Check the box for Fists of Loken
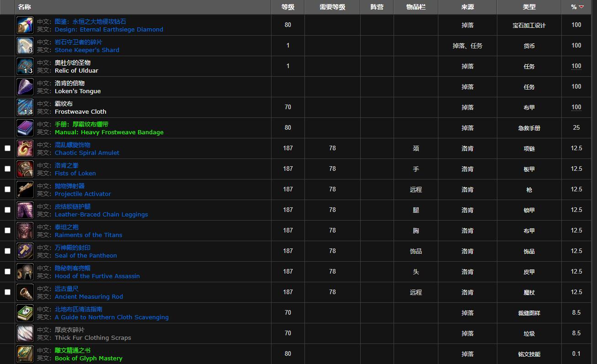 7,169
